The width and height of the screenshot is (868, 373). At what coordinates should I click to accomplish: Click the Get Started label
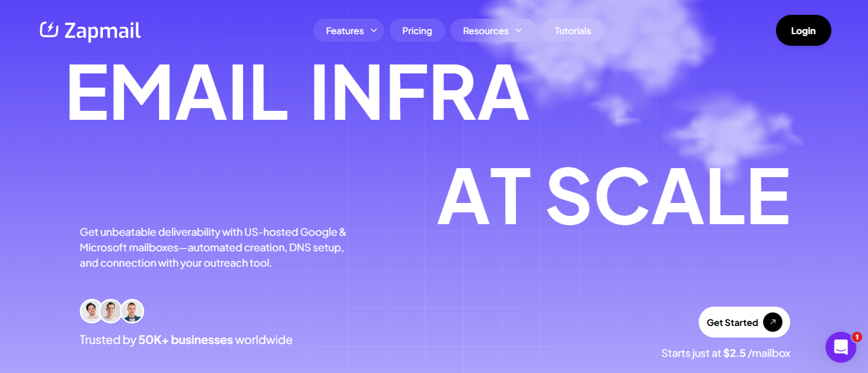[732, 322]
